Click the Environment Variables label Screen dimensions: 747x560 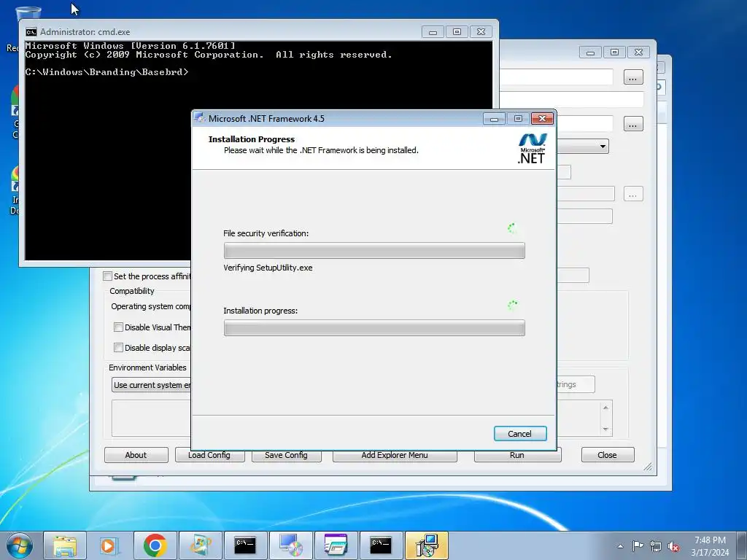(x=147, y=367)
